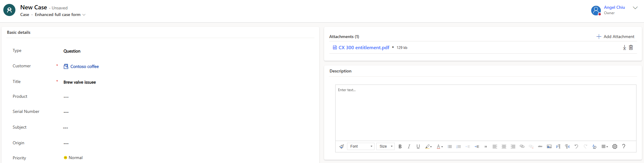Screen dimensions: 644x163
Task: Open the insert table dropdown
Action: (x=605, y=146)
